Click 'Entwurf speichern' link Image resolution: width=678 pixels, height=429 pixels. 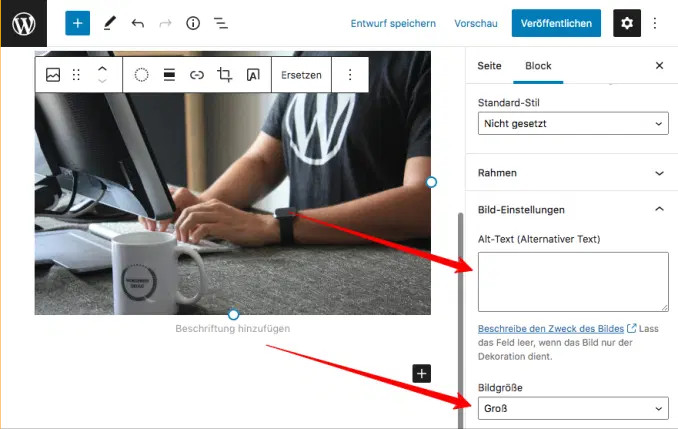[x=393, y=23]
